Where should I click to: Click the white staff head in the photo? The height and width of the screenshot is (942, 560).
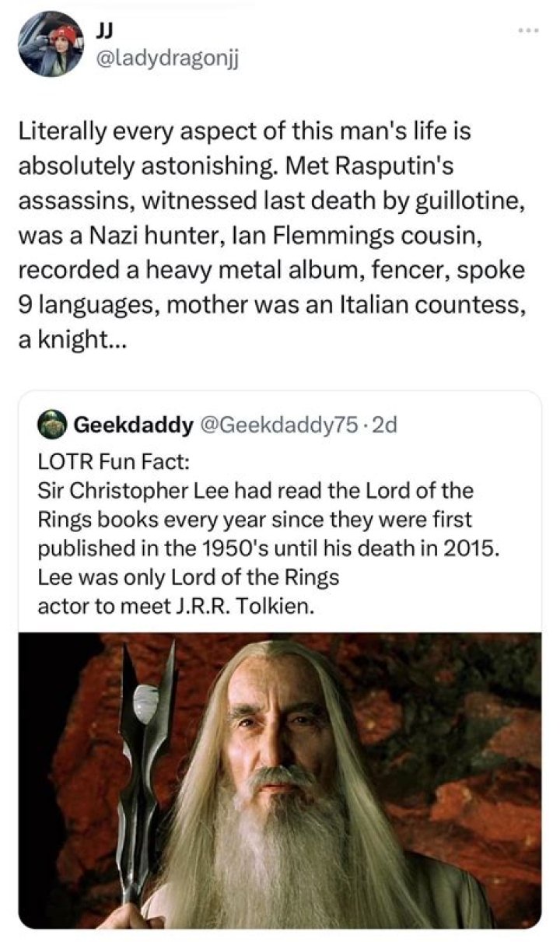[145, 705]
